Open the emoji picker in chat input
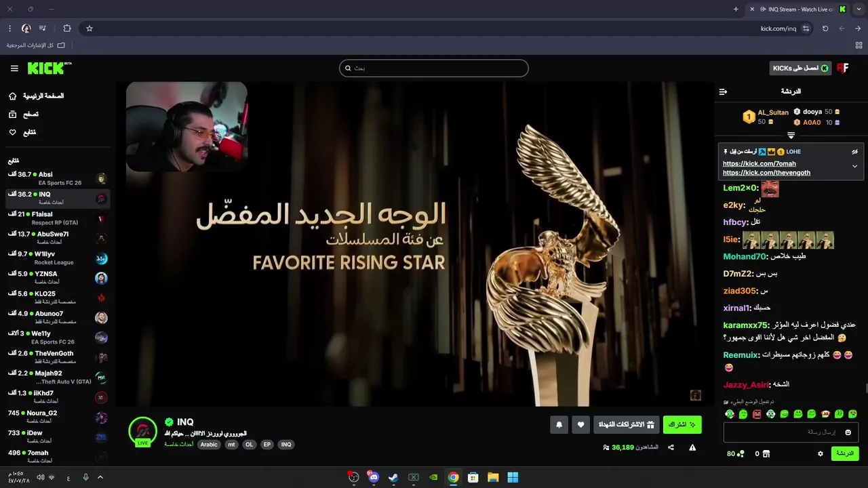 pyautogui.click(x=848, y=432)
